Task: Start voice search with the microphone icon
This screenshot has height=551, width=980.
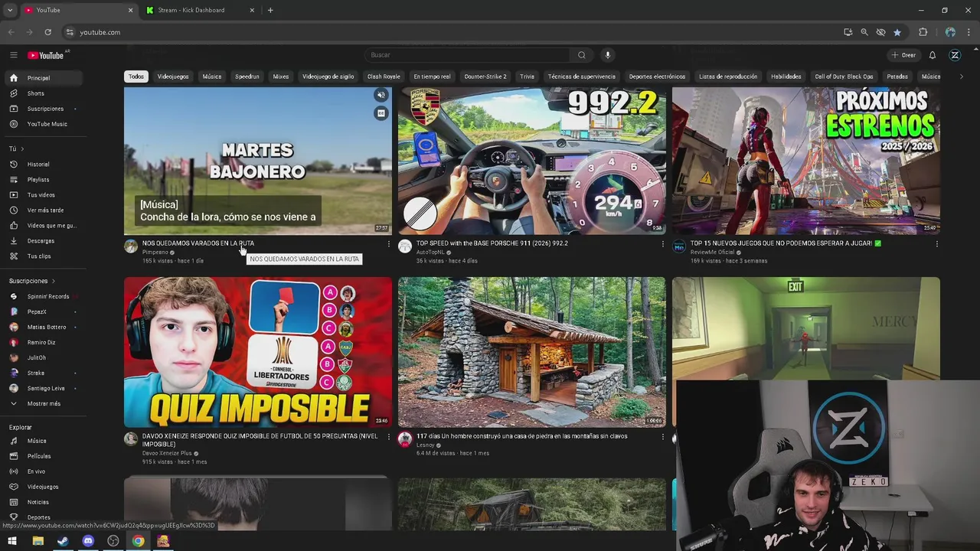Action: [608, 55]
